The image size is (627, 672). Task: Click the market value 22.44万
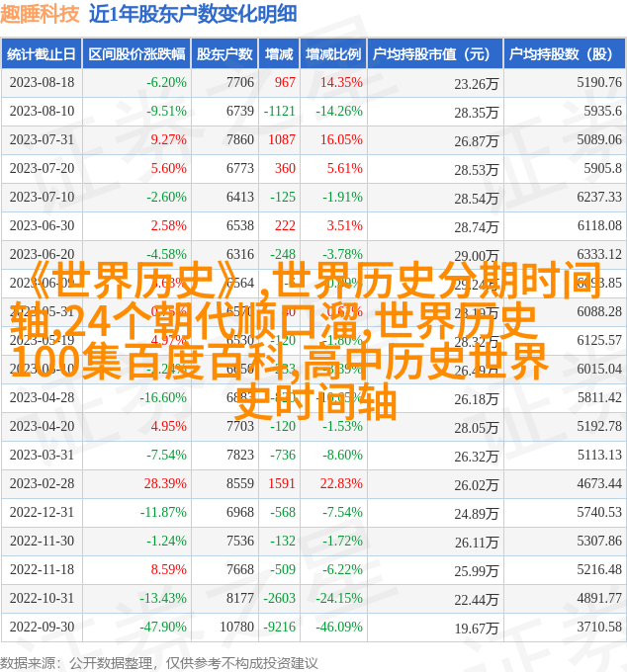[x=477, y=600]
